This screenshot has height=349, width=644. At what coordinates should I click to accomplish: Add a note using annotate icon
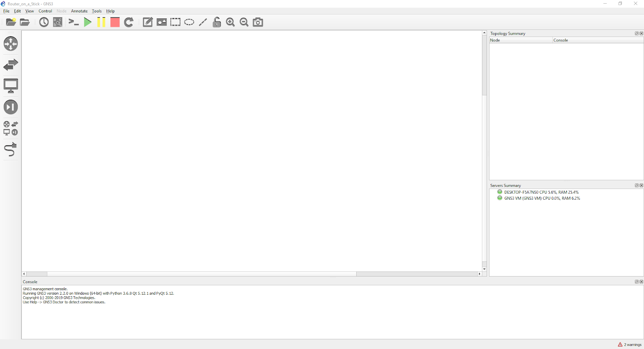click(x=148, y=22)
